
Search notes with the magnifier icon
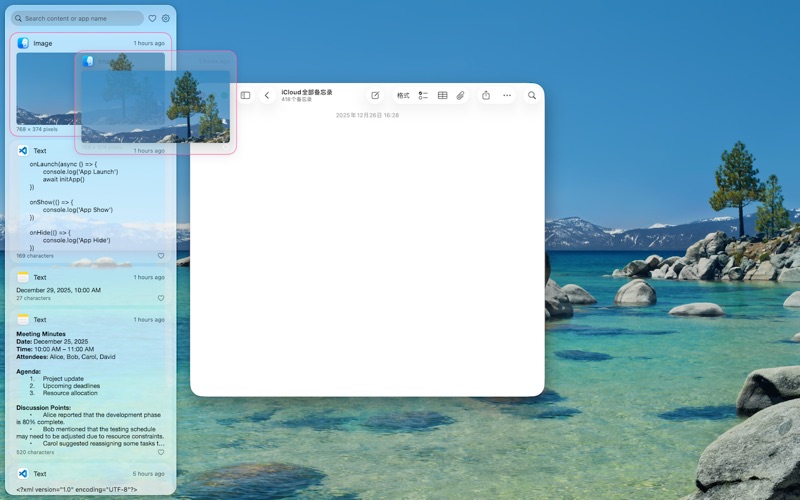(532, 95)
